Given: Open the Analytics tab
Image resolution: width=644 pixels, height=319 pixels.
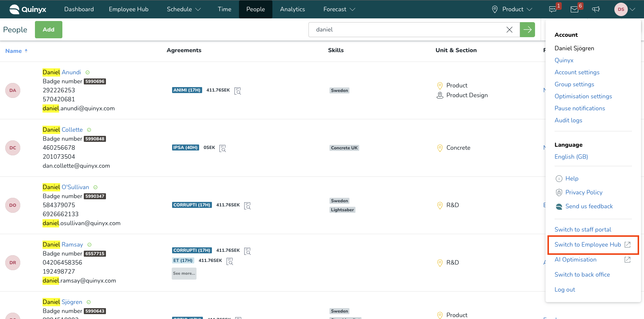Looking at the screenshot, I should click(x=292, y=9).
